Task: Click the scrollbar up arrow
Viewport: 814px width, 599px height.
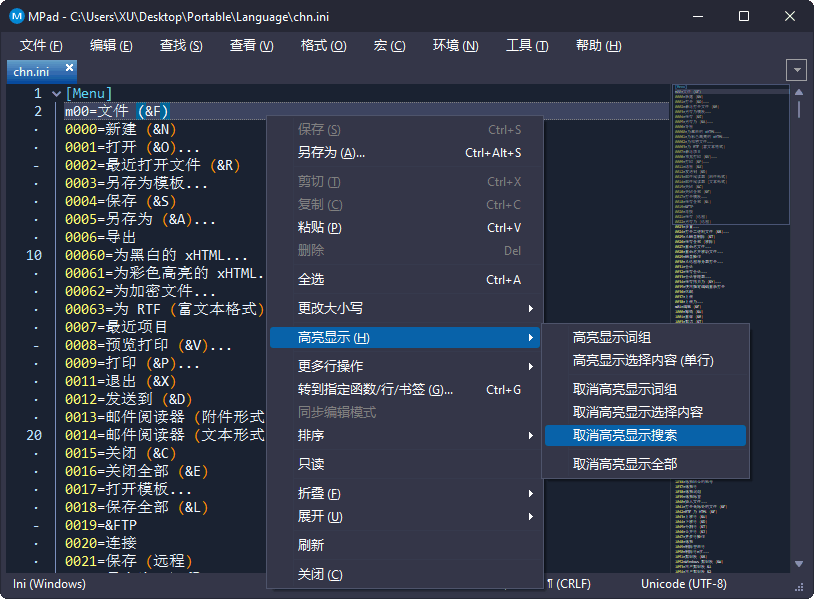Action: click(x=799, y=92)
